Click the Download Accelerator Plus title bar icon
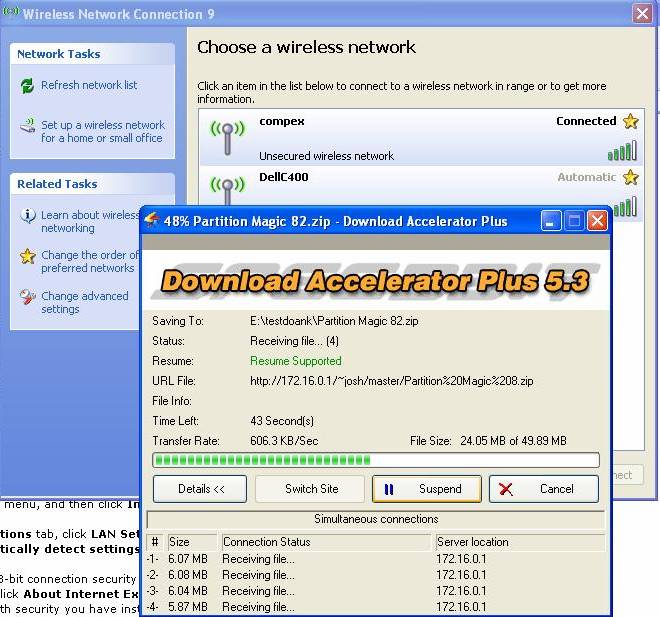The image size is (660, 617). [152, 220]
